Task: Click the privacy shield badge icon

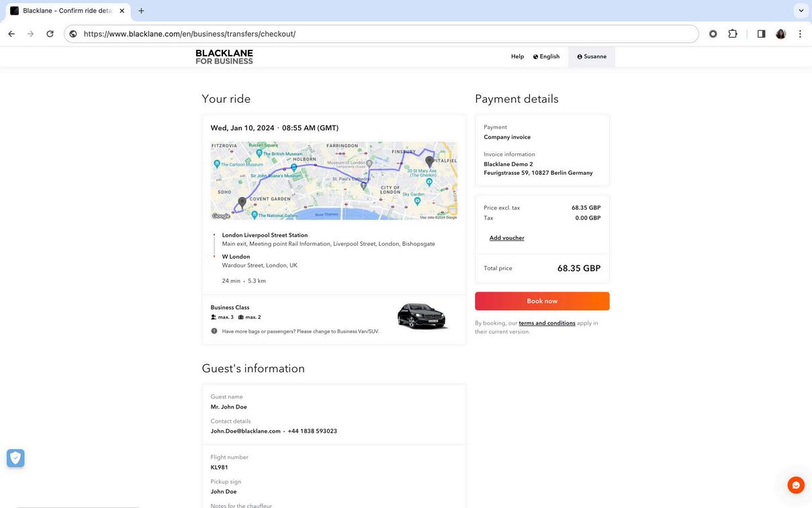Action: tap(15, 458)
